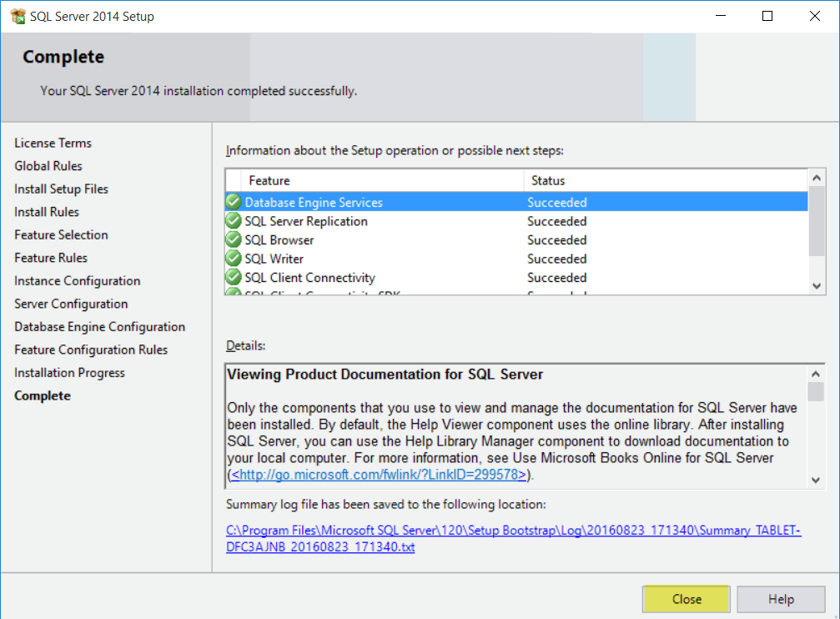Click the Details box scrollbar thumb
Screen dimensions: 840x619
tap(815, 391)
